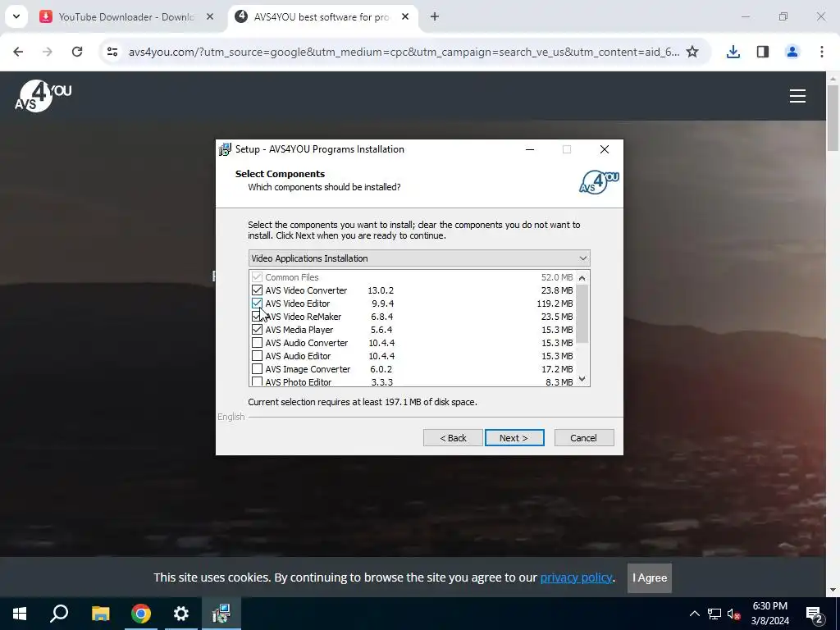Image resolution: width=840 pixels, height=630 pixels.
Task: Go back in Chrome browser history
Action: pyautogui.click(x=18, y=52)
